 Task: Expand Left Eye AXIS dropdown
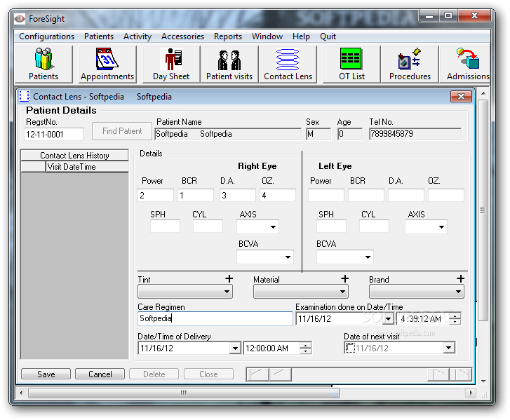(441, 227)
